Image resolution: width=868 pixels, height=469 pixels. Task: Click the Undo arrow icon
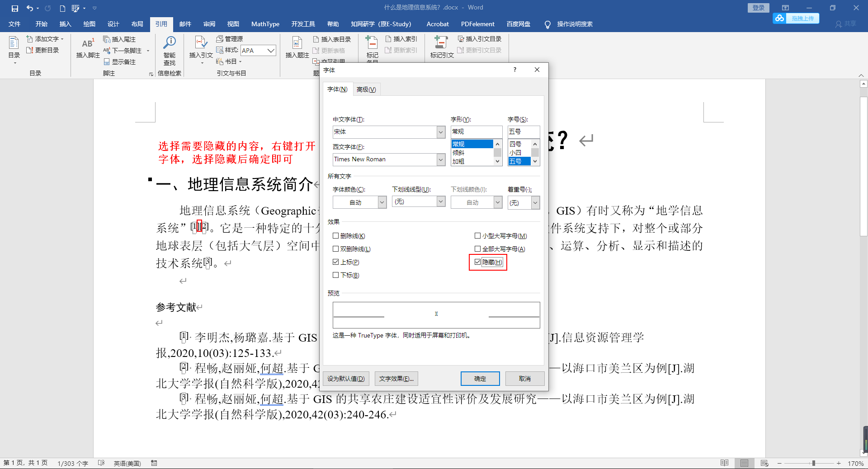(x=29, y=8)
